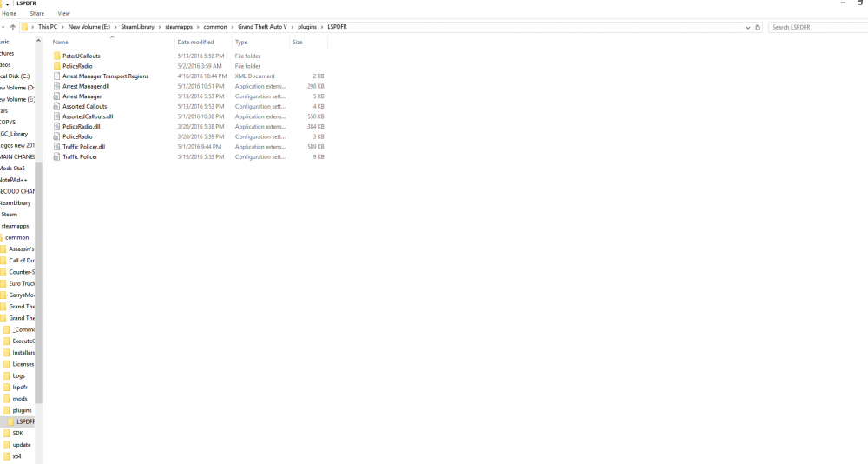The height and width of the screenshot is (464, 868).
Task: Expand the chevron after Grand Theft Auto V in path
Action: point(293,27)
